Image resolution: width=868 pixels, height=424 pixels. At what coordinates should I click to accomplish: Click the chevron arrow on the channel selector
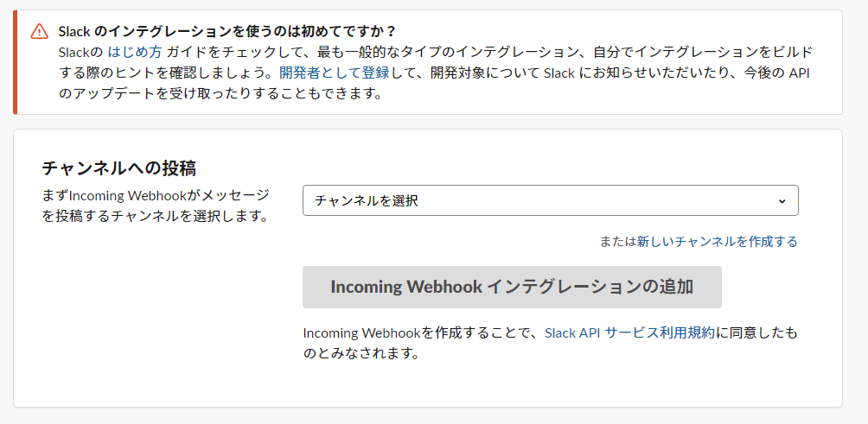782,200
